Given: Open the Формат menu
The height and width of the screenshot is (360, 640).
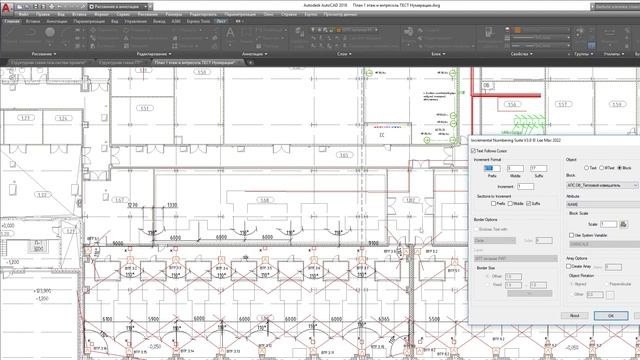Looking at the screenshot, I should (x=102, y=14).
